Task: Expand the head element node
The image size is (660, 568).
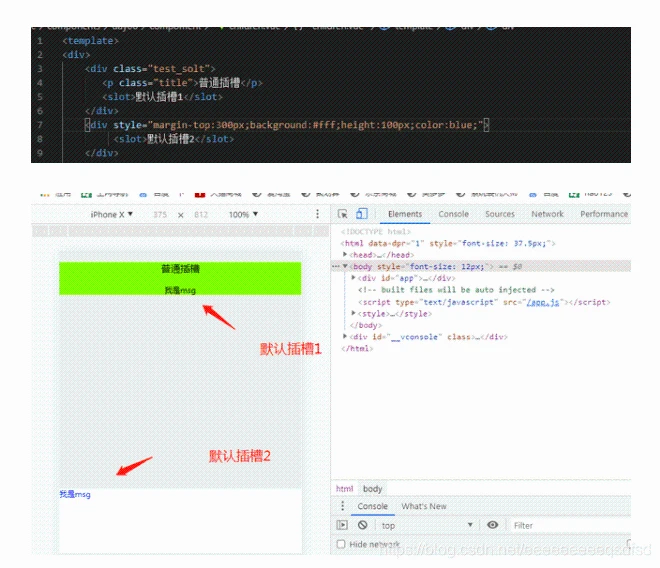Action: 345,254
